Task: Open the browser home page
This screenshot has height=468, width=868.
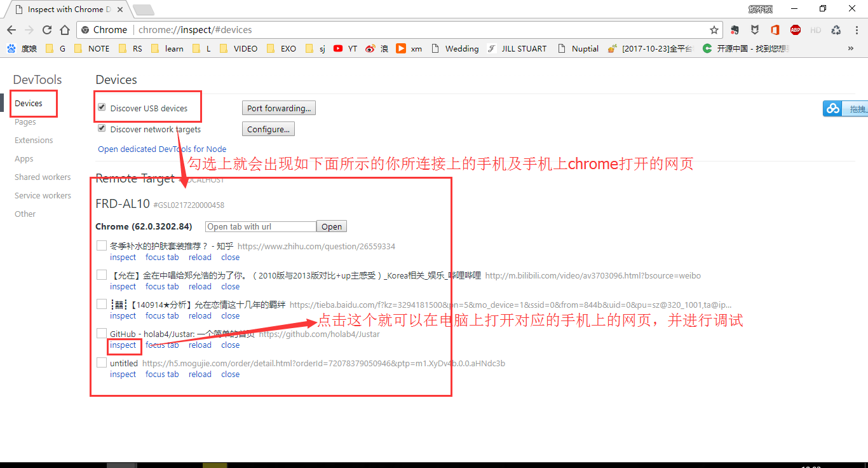Action: pos(64,30)
